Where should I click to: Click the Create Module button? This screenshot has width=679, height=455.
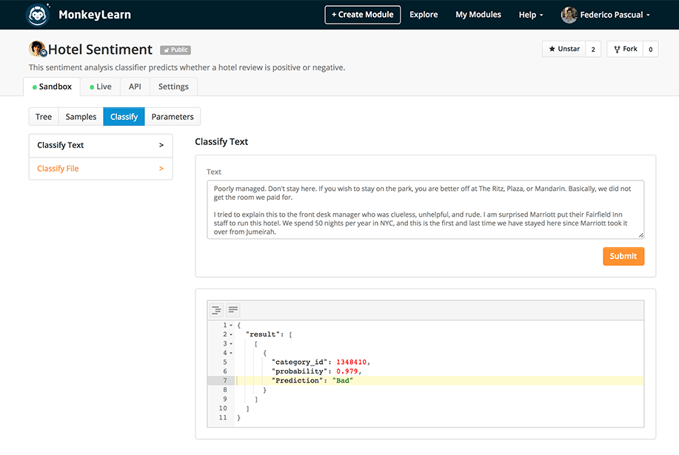tap(362, 15)
